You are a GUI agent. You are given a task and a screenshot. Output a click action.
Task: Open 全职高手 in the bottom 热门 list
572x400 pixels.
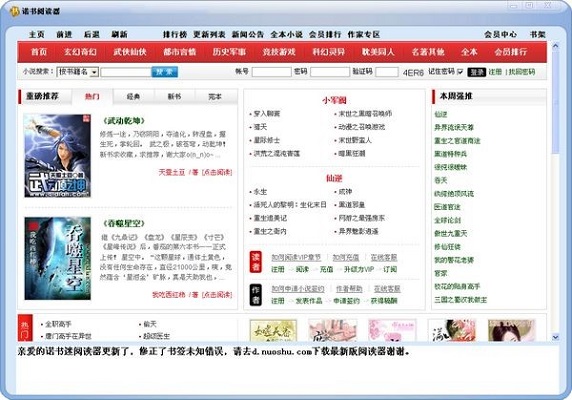pyautogui.click(x=58, y=324)
